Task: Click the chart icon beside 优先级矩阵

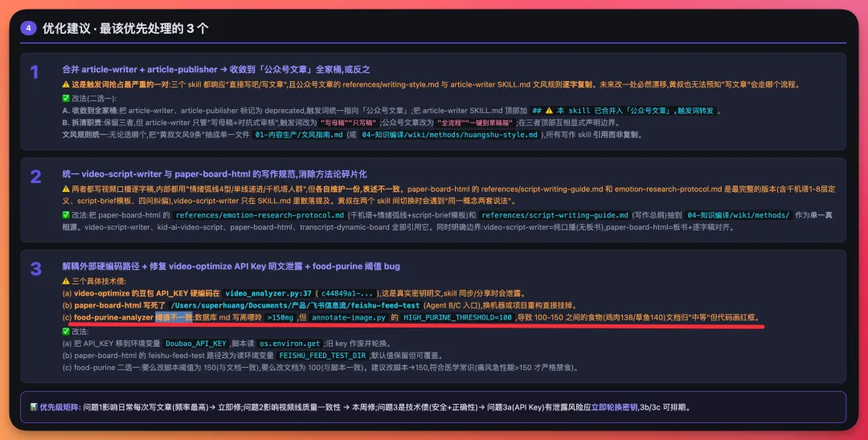Action: [x=34, y=407]
